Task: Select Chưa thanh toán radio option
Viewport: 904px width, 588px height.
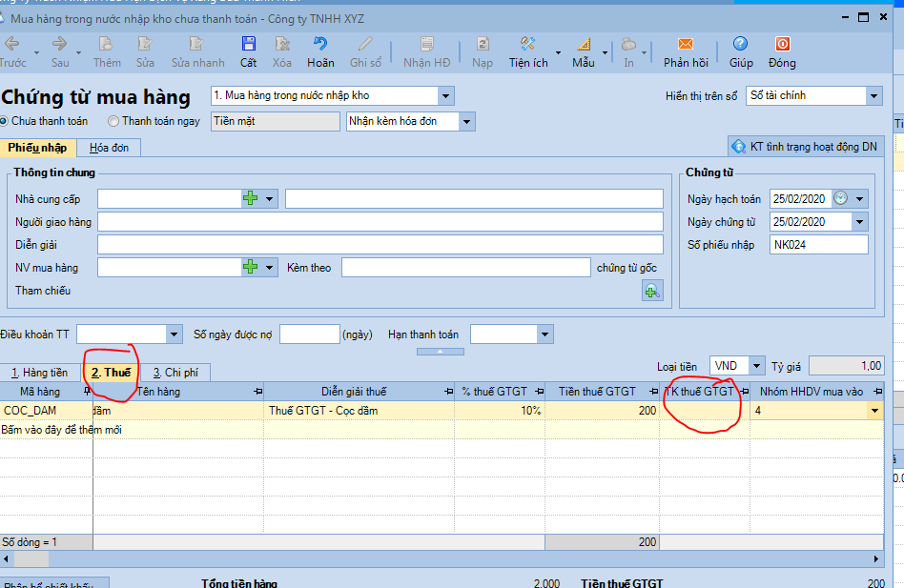Action: pyautogui.click(x=4, y=121)
